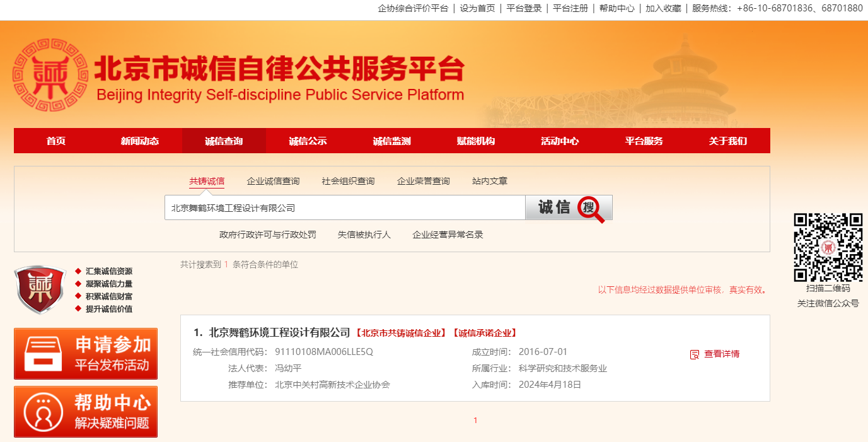Open 诚信监测 in the navigation bar
The height and width of the screenshot is (442, 868).
(x=392, y=141)
